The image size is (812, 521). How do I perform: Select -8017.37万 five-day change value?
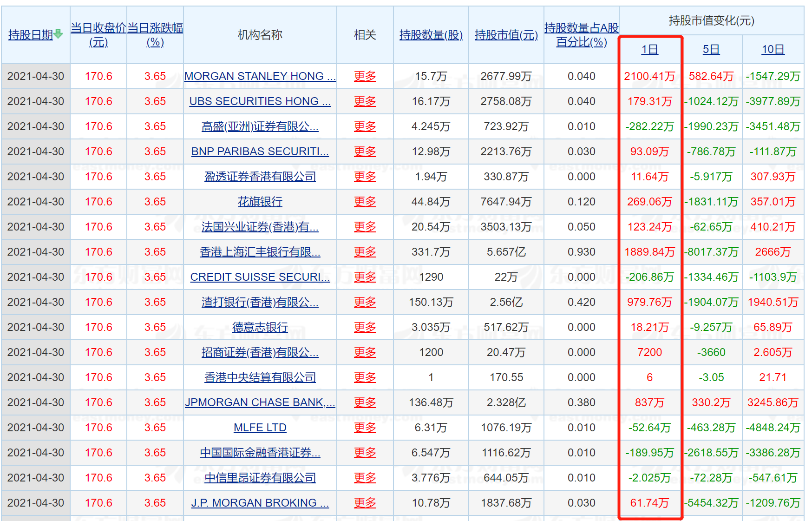click(x=711, y=252)
